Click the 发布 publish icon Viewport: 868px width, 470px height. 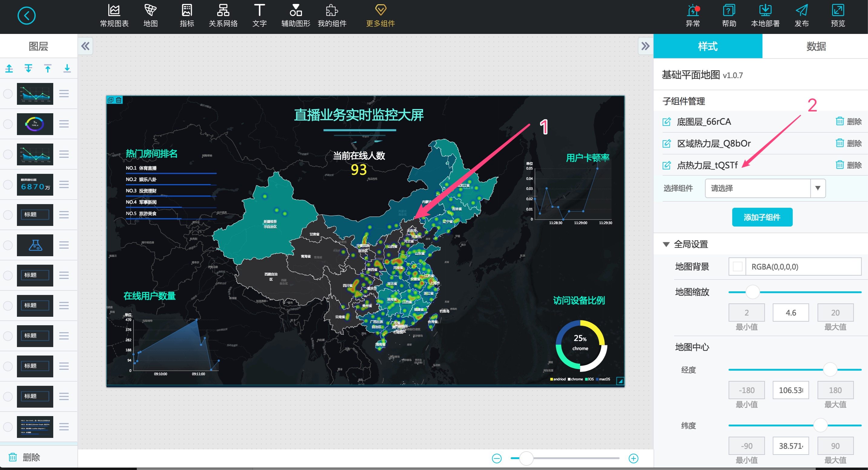(802, 15)
